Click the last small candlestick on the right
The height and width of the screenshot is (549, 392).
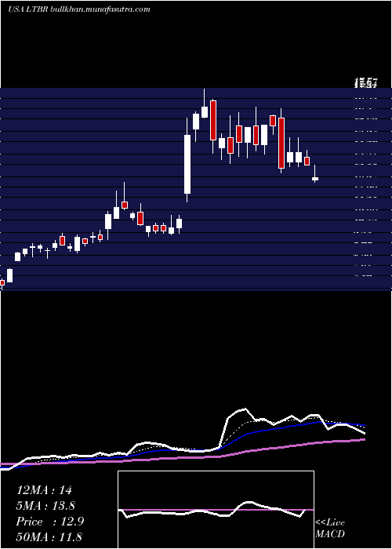(x=315, y=174)
